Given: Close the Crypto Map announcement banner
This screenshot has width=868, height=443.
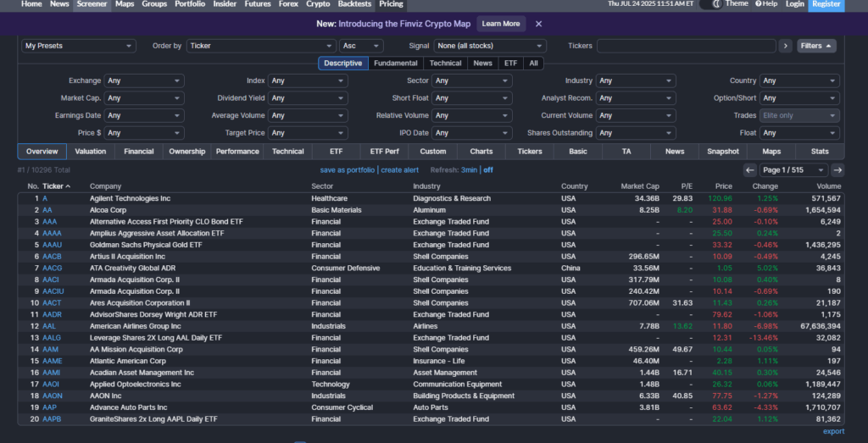Looking at the screenshot, I should (538, 24).
